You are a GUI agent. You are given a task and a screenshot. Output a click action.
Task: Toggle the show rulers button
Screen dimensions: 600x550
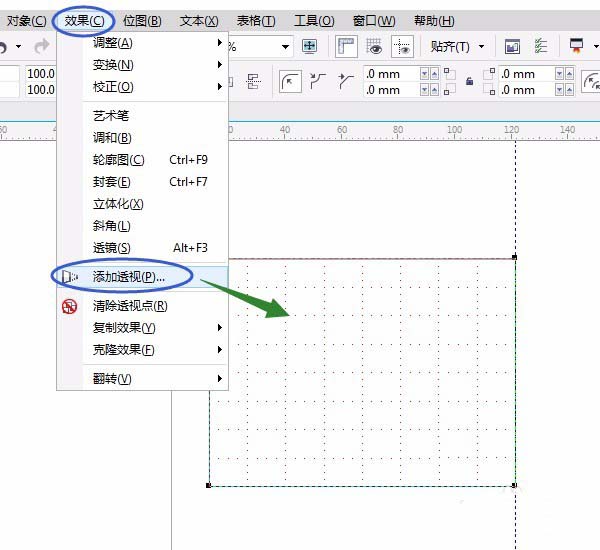tap(346, 46)
